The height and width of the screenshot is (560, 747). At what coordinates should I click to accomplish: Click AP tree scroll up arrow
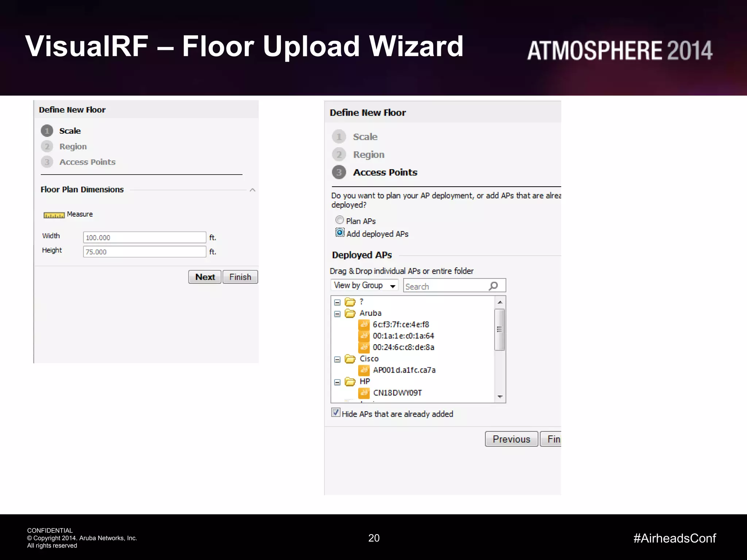[x=500, y=302]
